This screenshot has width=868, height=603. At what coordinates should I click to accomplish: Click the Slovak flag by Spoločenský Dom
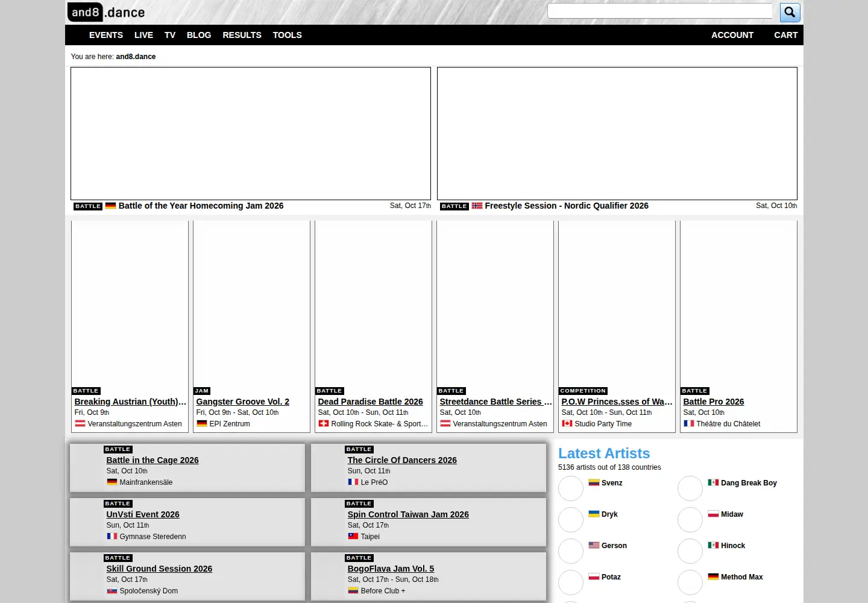point(112,590)
